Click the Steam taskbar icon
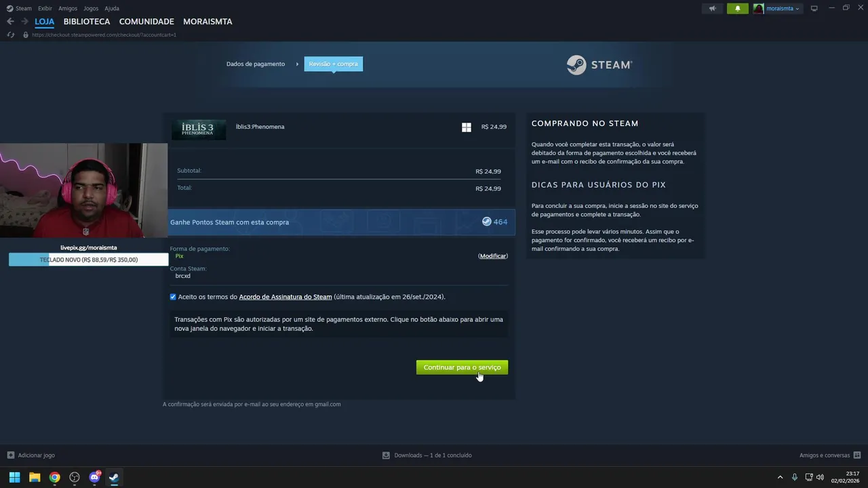Image resolution: width=868 pixels, height=488 pixels. tap(114, 477)
